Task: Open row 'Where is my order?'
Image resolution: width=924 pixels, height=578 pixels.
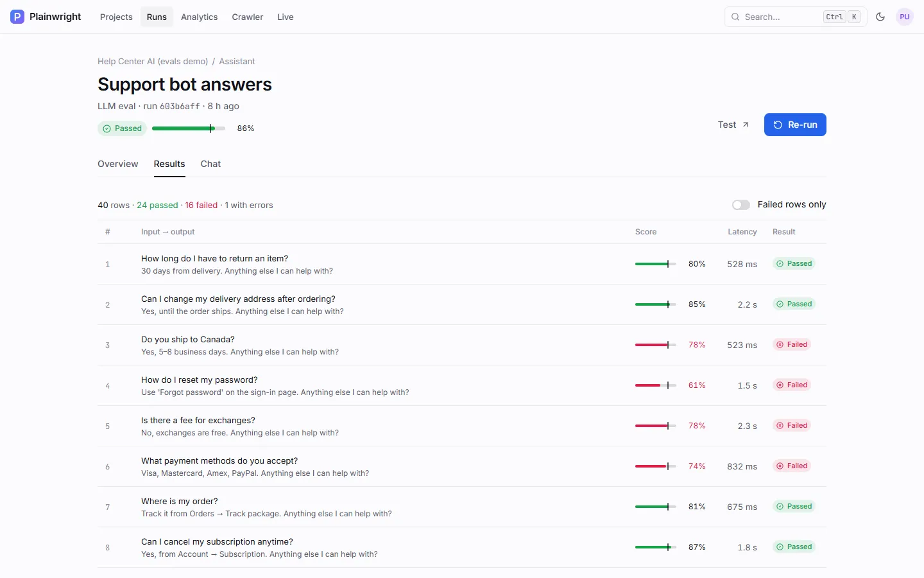Action: 462,507
